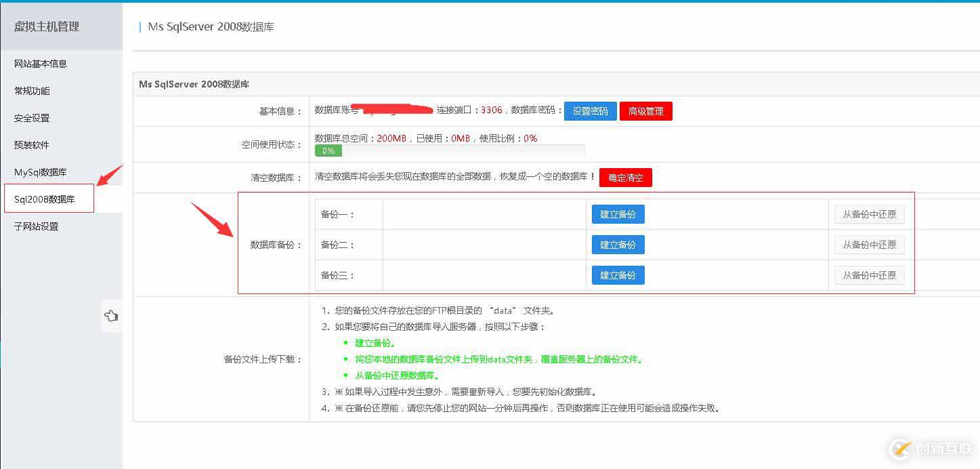Viewport: 980px width, 469px height.
Task: Click 建立备份 for 备份三
Action: [x=618, y=275]
